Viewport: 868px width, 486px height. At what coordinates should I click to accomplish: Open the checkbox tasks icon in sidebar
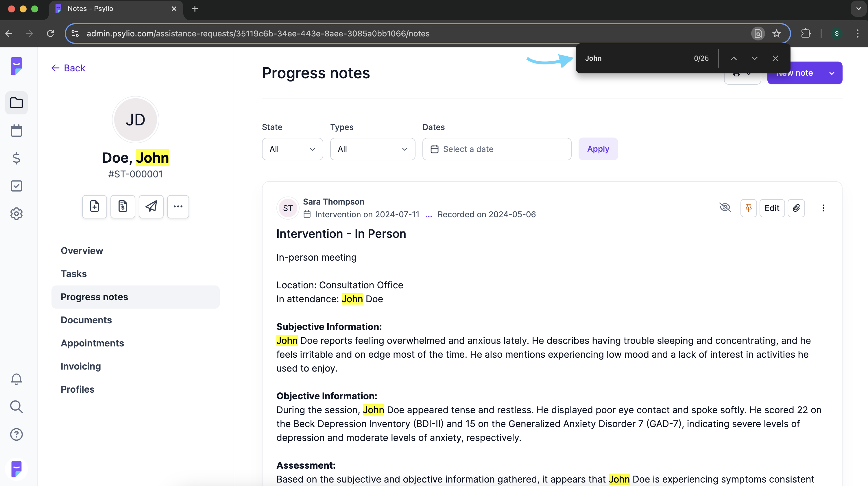[x=16, y=186]
